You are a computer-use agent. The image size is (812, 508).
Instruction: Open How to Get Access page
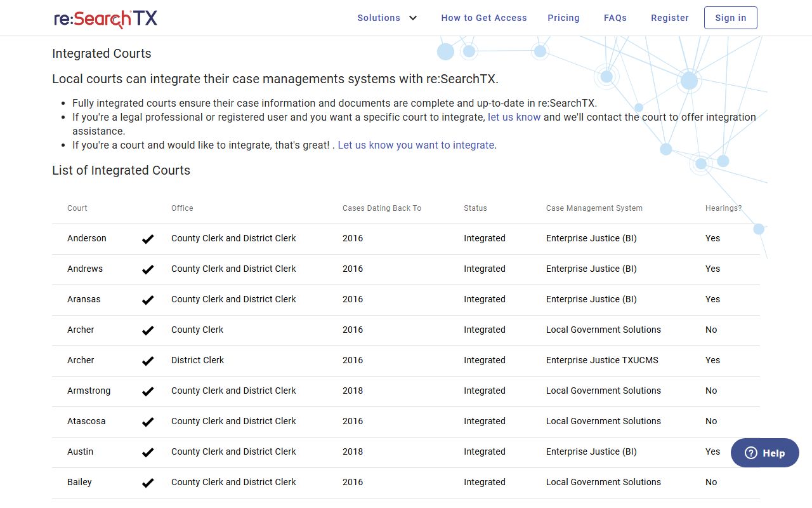pyautogui.click(x=484, y=18)
